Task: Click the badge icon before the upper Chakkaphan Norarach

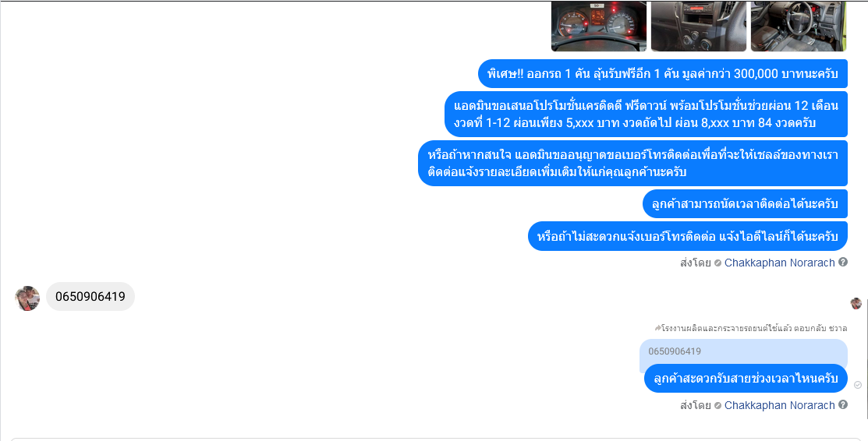Action: click(x=717, y=263)
